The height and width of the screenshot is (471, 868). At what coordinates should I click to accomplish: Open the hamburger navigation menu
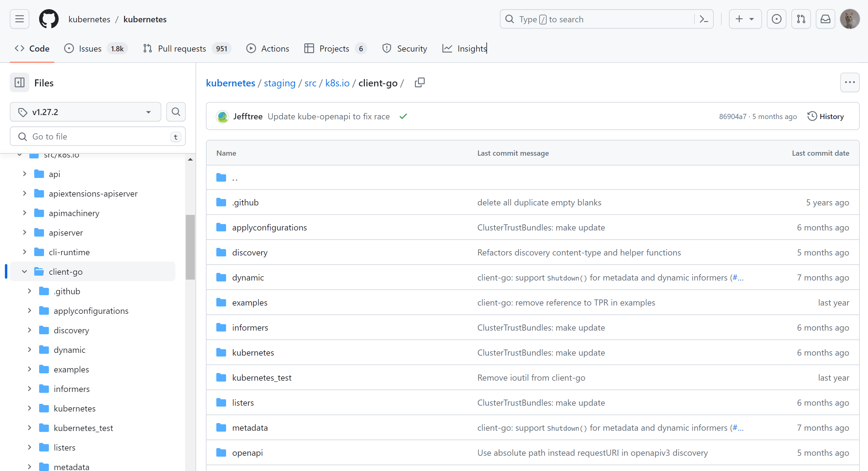[20, 19]
